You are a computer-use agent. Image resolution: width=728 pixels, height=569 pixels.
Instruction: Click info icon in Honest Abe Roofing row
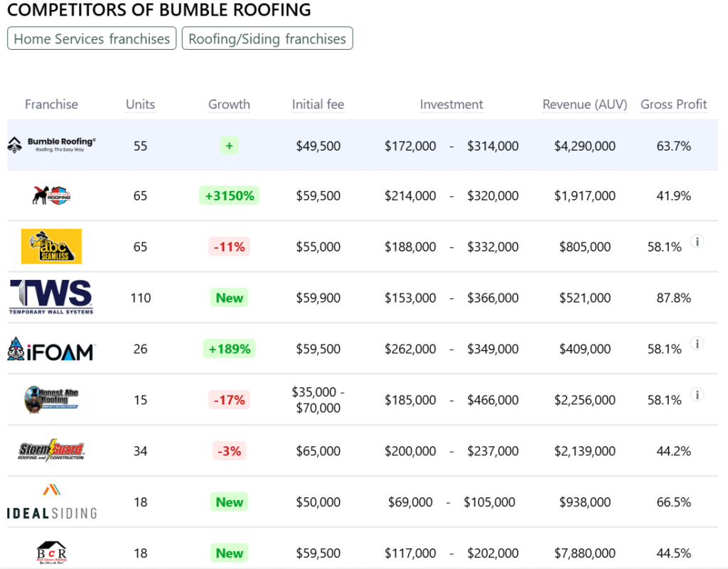[x=697, y=394]
